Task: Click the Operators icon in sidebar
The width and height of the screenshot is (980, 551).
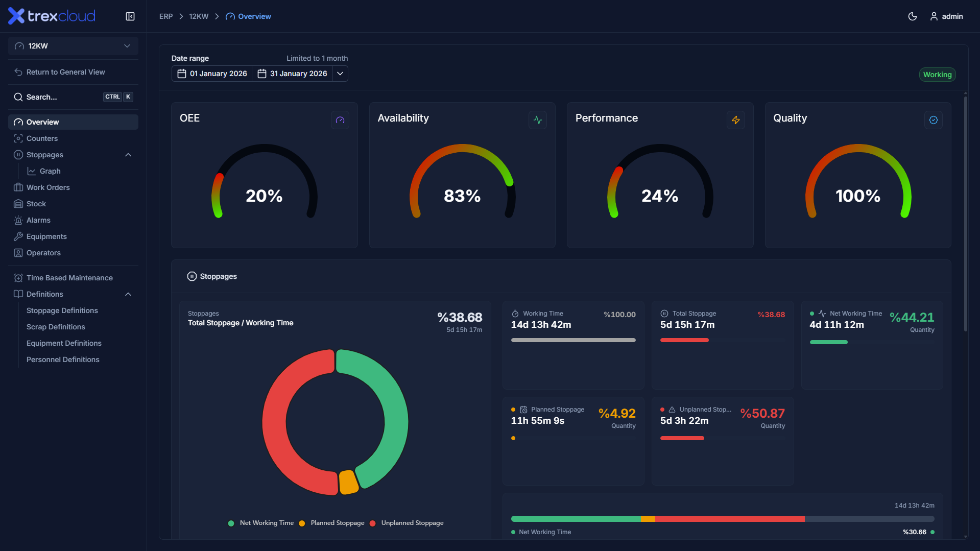Action: click(x=18, y=253)
